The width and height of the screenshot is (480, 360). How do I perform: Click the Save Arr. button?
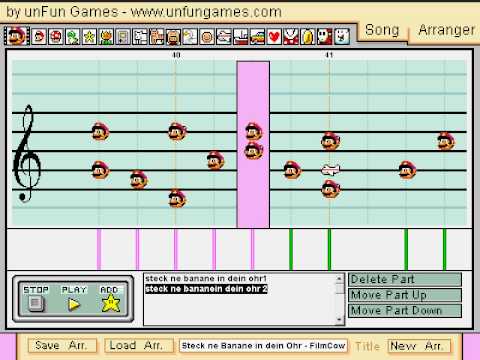(62, 346)
